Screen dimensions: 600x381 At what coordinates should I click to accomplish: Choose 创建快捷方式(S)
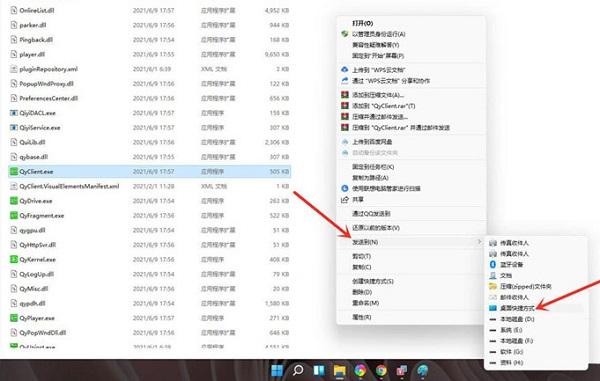point(373,281)
